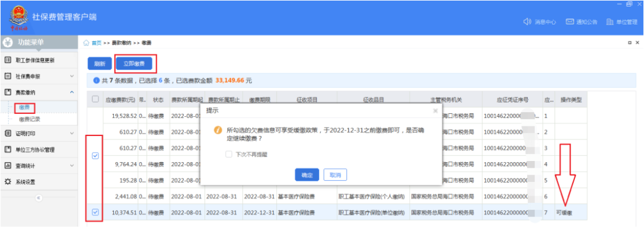644x229 pixels.
Task: Close the 提示 dialog with X
Action: click(435, 111)
